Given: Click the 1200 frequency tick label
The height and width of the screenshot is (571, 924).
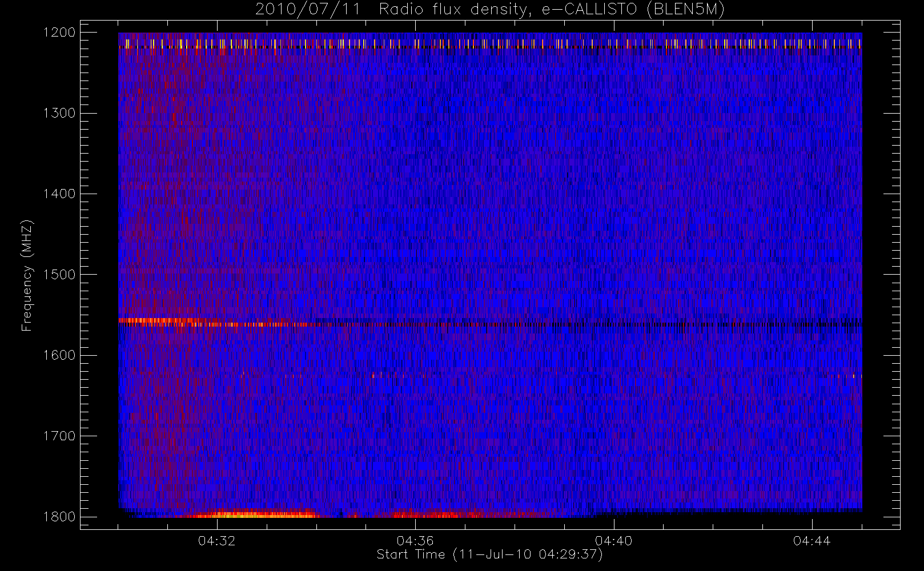Looking at the screenshot, I should tap(59, 33).
